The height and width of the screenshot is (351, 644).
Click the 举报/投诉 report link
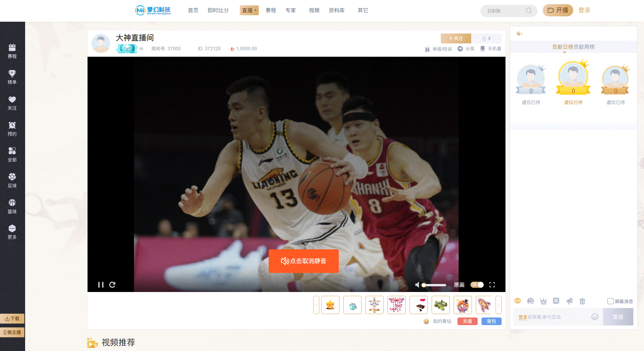(438, 49)
